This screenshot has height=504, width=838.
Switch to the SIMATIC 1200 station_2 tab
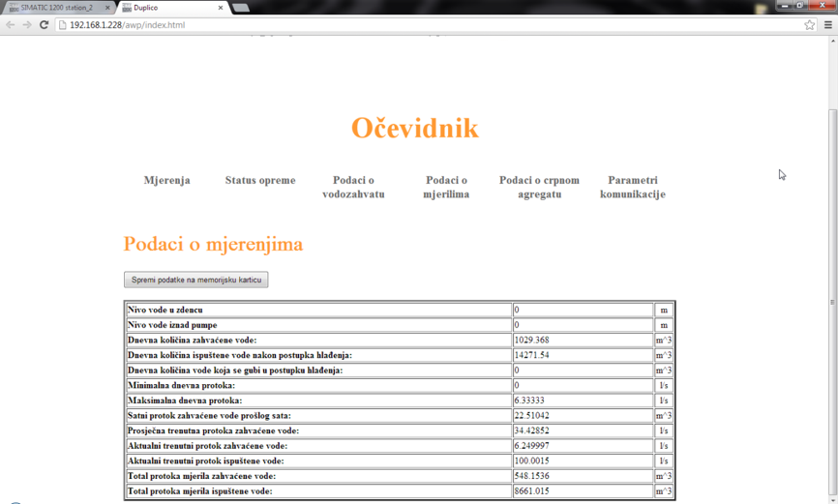(x=57, y=8)
